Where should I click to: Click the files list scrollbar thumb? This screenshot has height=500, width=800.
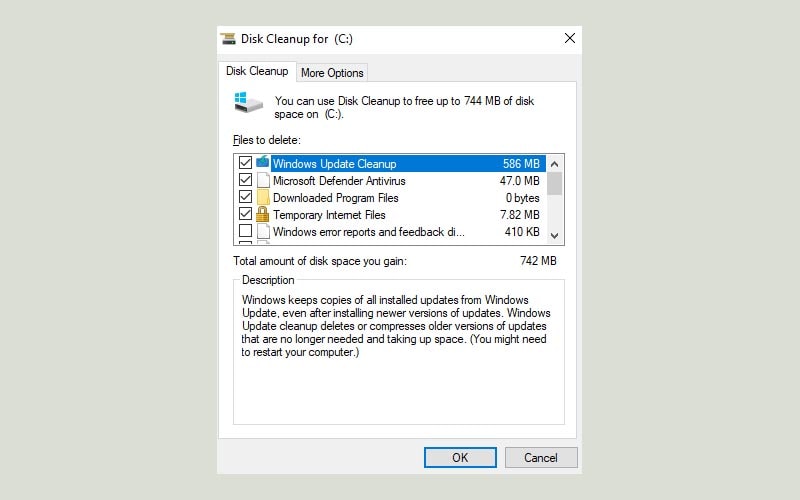[555, 184]
